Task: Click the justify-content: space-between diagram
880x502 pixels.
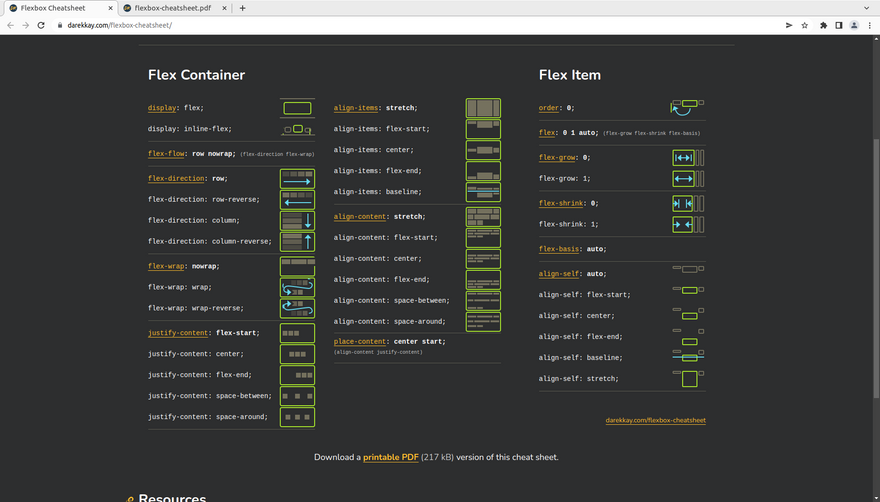Action: pyautogui.click(x=297, y=396)
